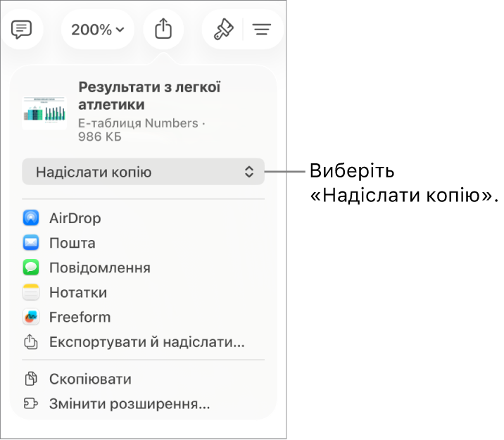Screen dimensions: 504x440
Task: Click the AirDrop icon
Action: pos(31,218)
